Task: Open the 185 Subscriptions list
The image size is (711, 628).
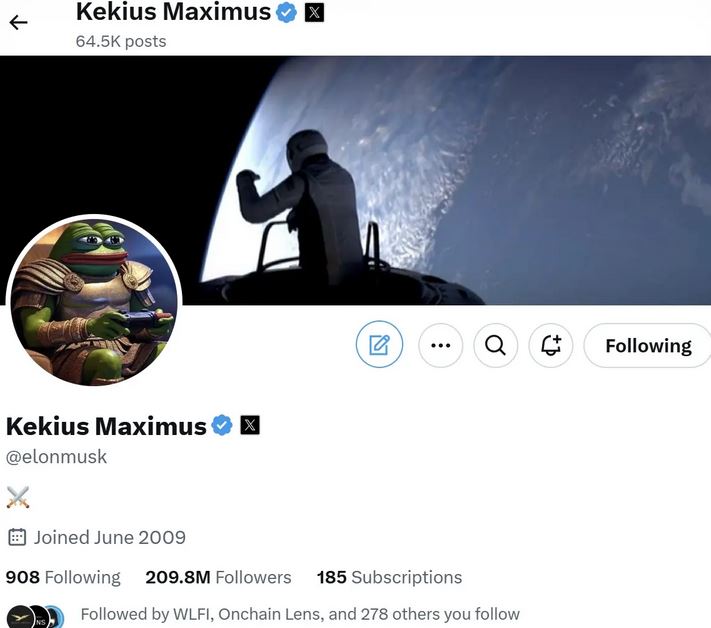Action: (x=389, y=577)
